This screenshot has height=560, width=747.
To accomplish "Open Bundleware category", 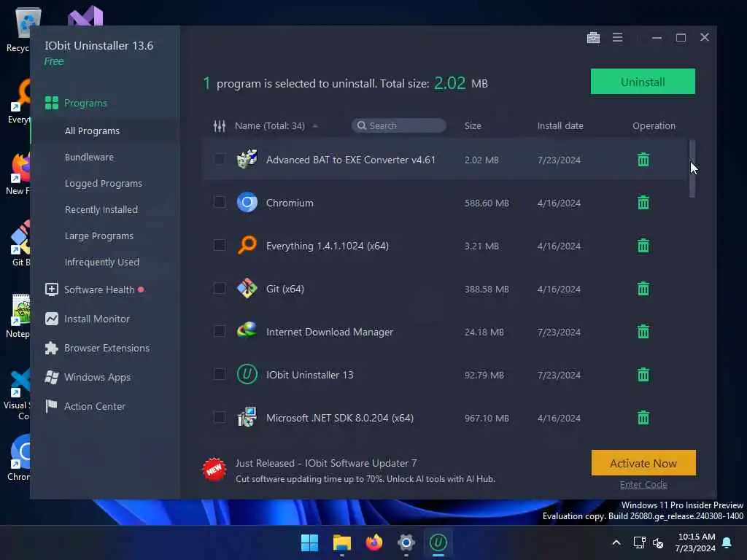I will tap(89, 157).
